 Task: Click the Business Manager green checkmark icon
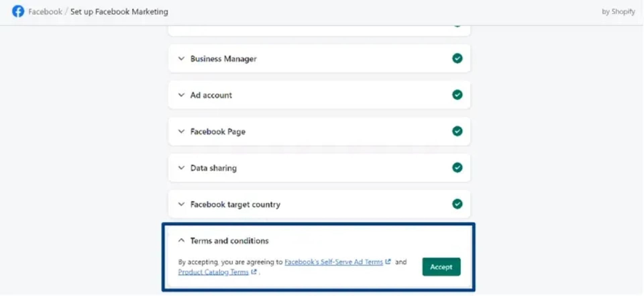click(457, 58)
